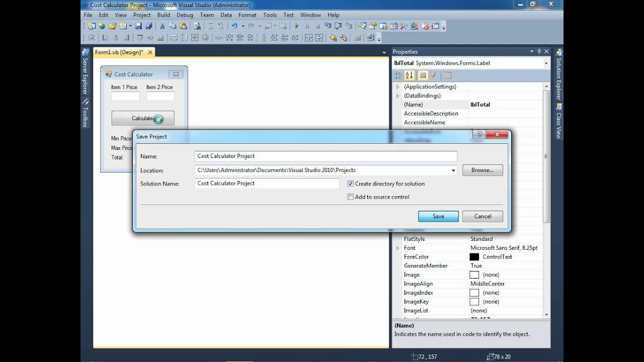Check Add to source control

[x=351, y=197]
